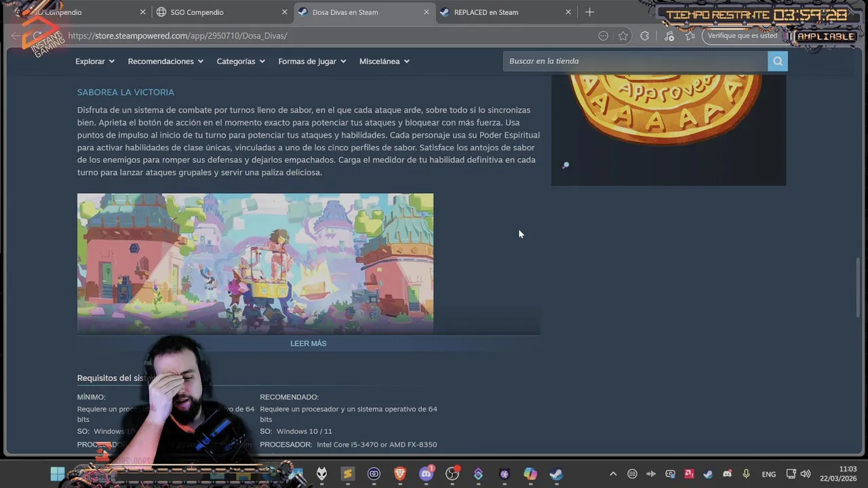Open the Windows Start menu
Viewport: 868px width, 488px height.
58,474
